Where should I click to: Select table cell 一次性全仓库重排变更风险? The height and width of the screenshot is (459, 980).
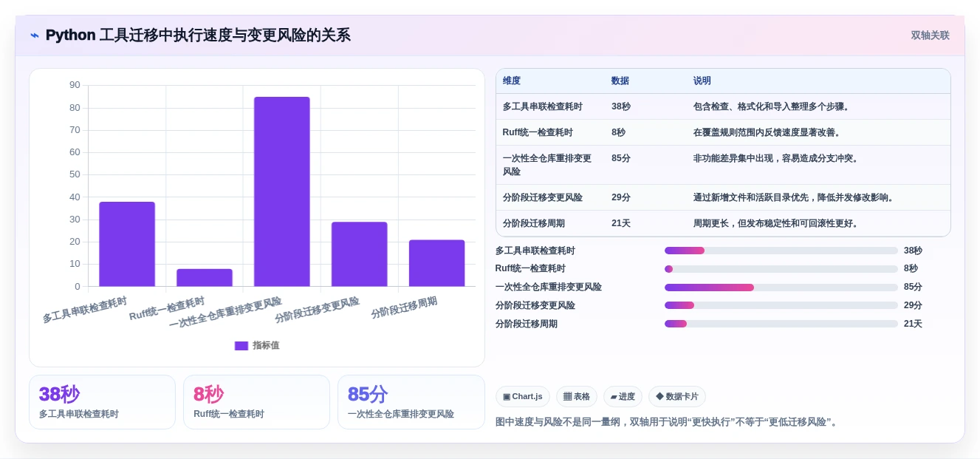pos(547,165)
